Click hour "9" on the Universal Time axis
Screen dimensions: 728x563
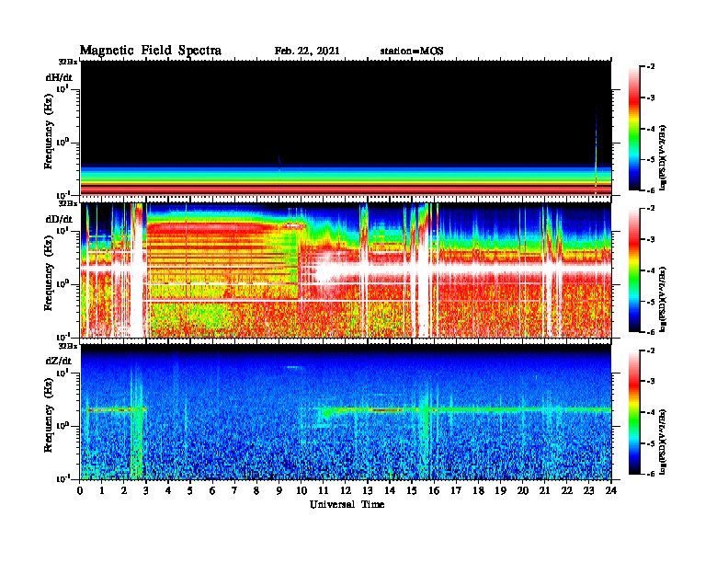[279, 491]
